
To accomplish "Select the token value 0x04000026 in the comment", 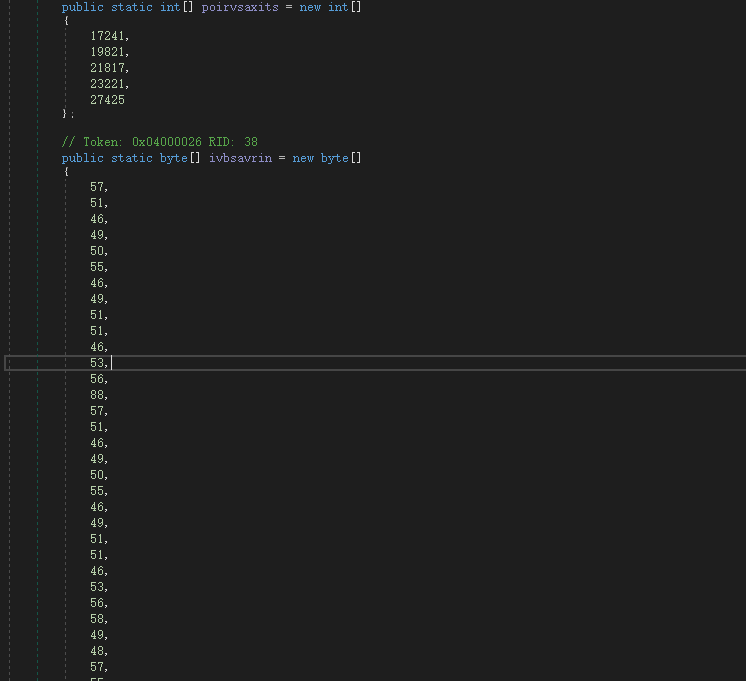I will pos(167,142).
